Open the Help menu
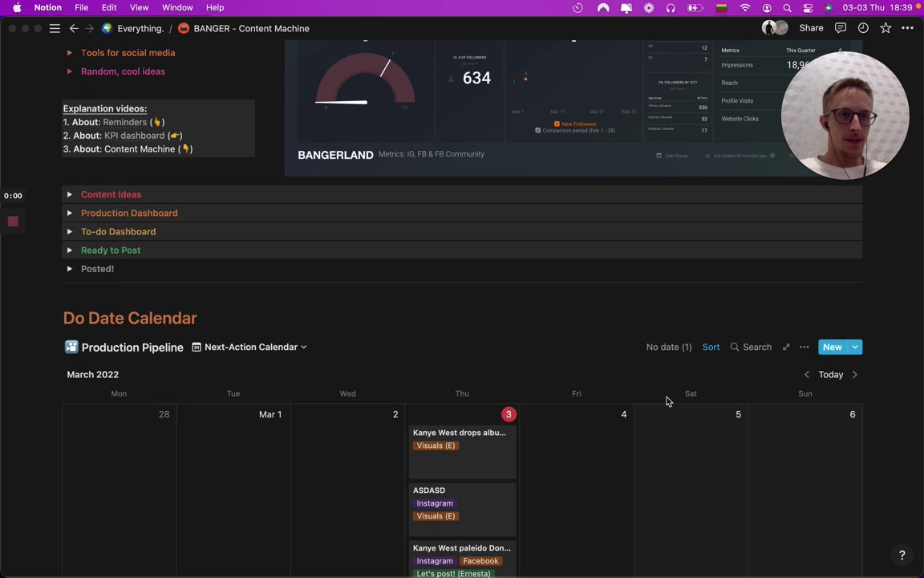Viewport: 924px width, 578px height. [x=214, y=8]
